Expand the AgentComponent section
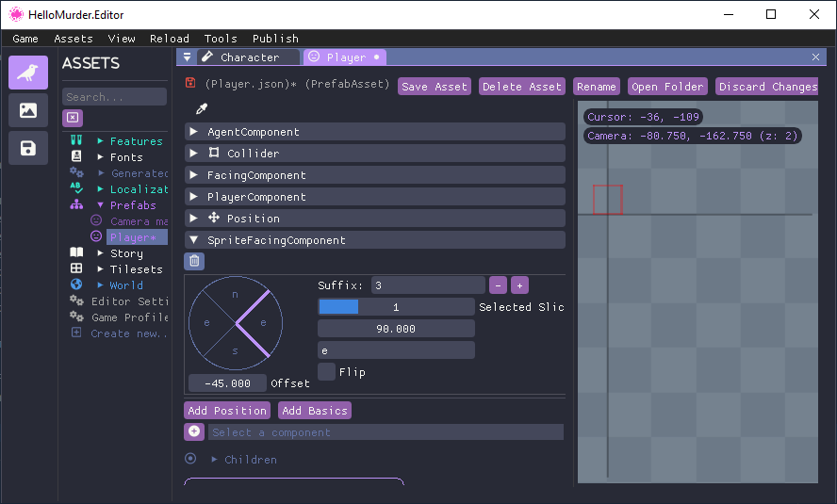Image resolution: width=837 pixels, height=504 pixels. (194, 132)
